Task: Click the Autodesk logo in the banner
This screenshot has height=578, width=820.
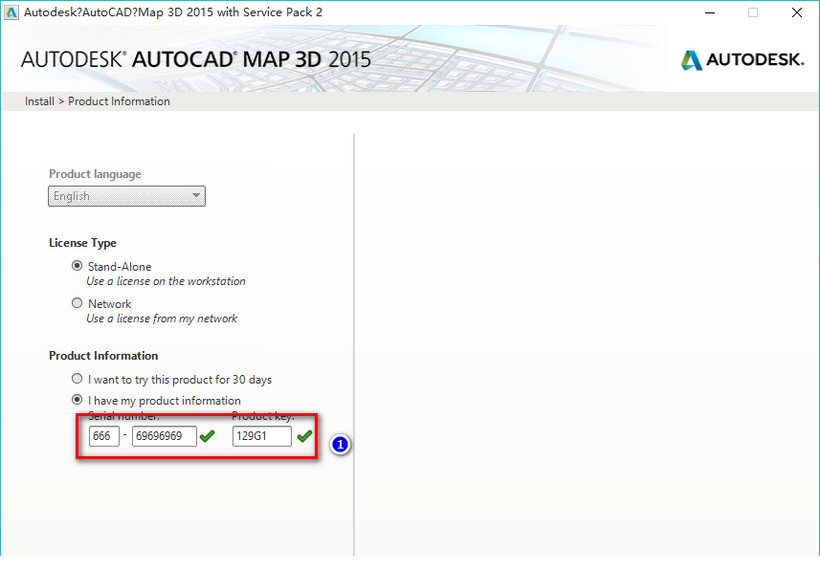Action: tap(742, 60)
